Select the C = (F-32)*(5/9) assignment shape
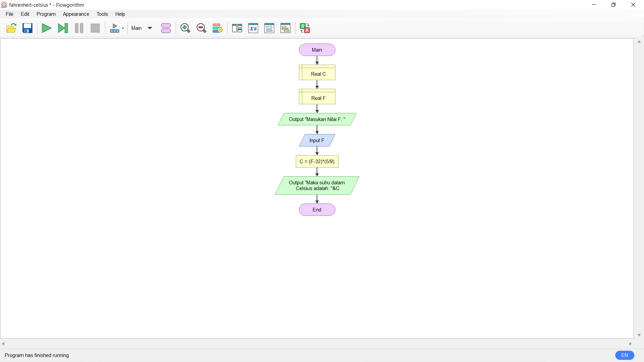The image size is (644, 362). (317, 161)
